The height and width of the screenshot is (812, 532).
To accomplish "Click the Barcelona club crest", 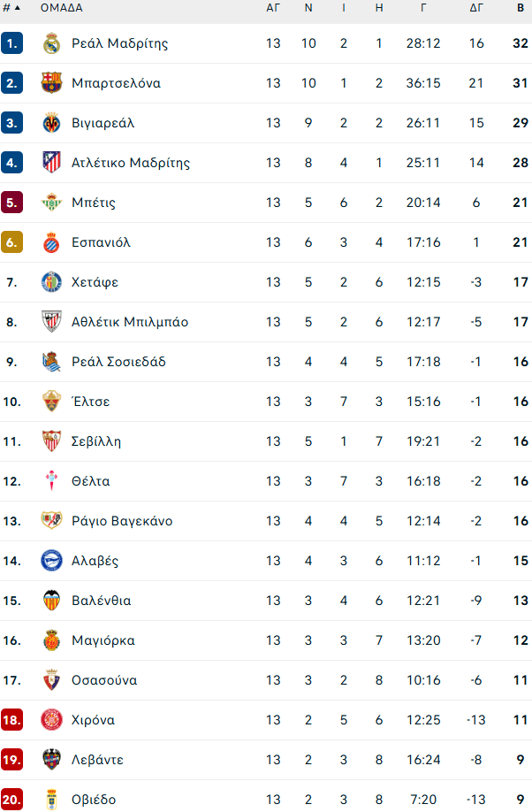I will click(x=51, y=82).
